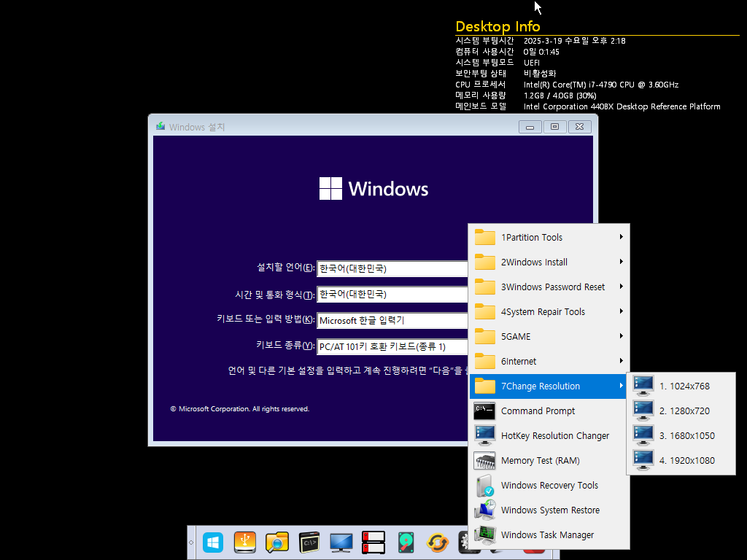Click the Windows Recovery Tools drive icon
The height and width of the screenshot is (560, 747).
click(485, 485)
